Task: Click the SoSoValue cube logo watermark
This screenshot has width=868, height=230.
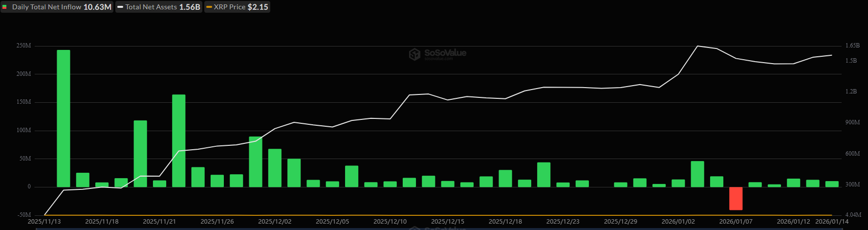Action: (x=414, y=54)
